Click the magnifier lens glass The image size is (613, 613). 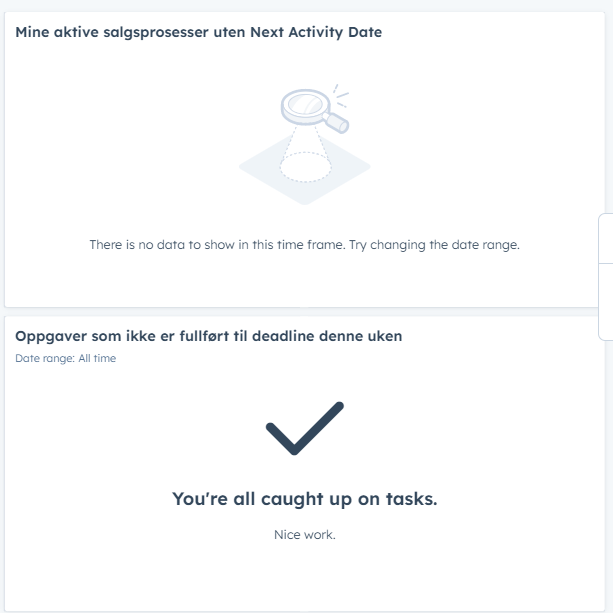[305, 104]
